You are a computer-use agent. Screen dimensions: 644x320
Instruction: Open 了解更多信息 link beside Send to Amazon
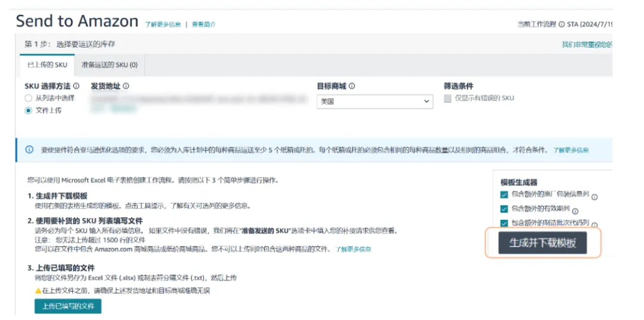click(163, 24)
